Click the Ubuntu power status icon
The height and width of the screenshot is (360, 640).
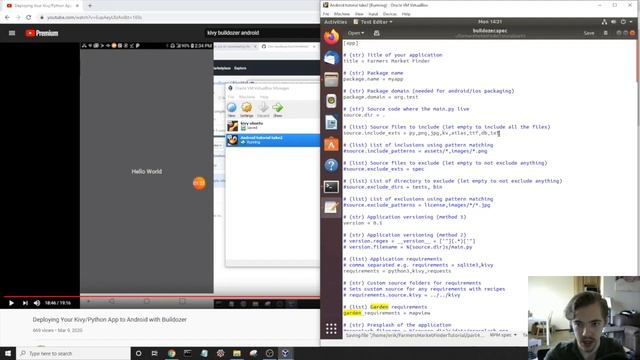(x=623, y=22)
